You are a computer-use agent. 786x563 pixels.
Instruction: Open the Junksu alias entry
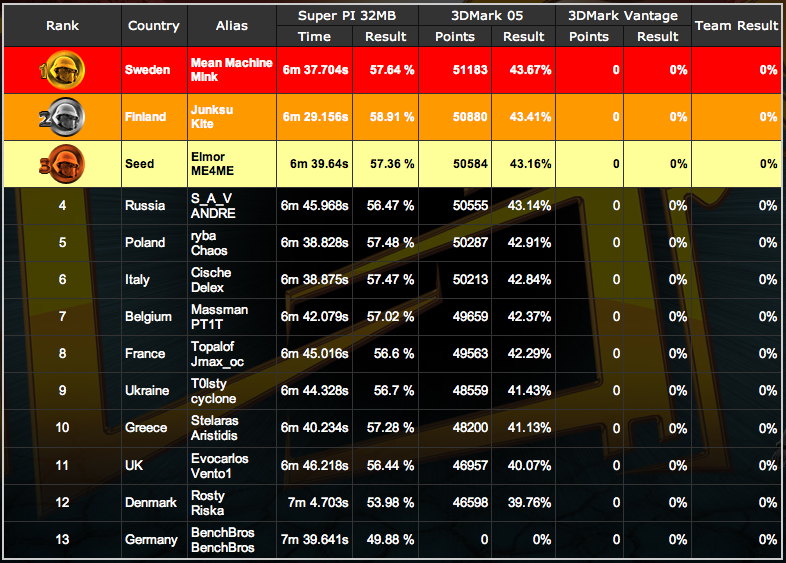click(x=211, y=110)
